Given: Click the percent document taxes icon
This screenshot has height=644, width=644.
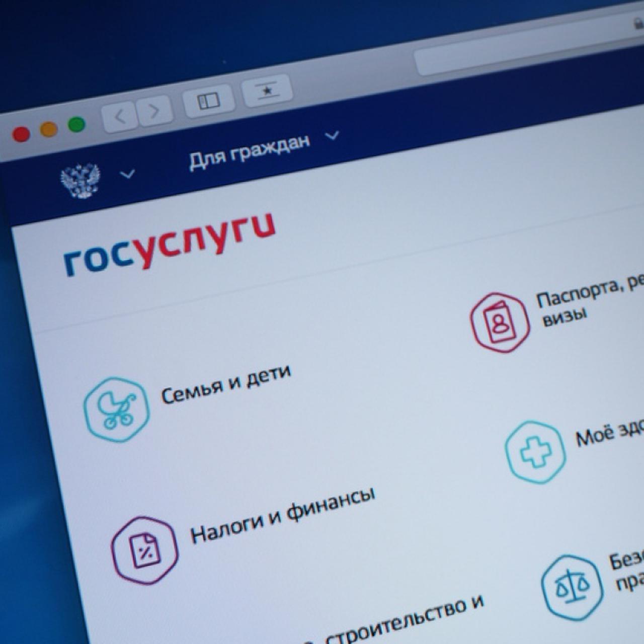Looking at the screenshot, I should click(144, 550).
